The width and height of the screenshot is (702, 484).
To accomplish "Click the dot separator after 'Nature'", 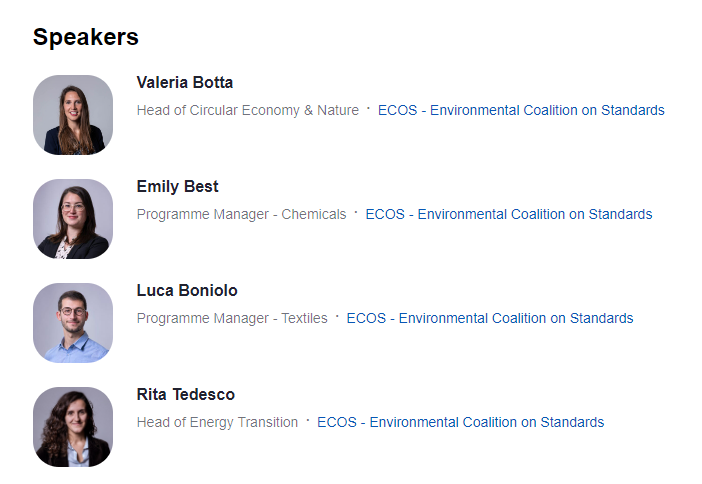I will [368, 108].
